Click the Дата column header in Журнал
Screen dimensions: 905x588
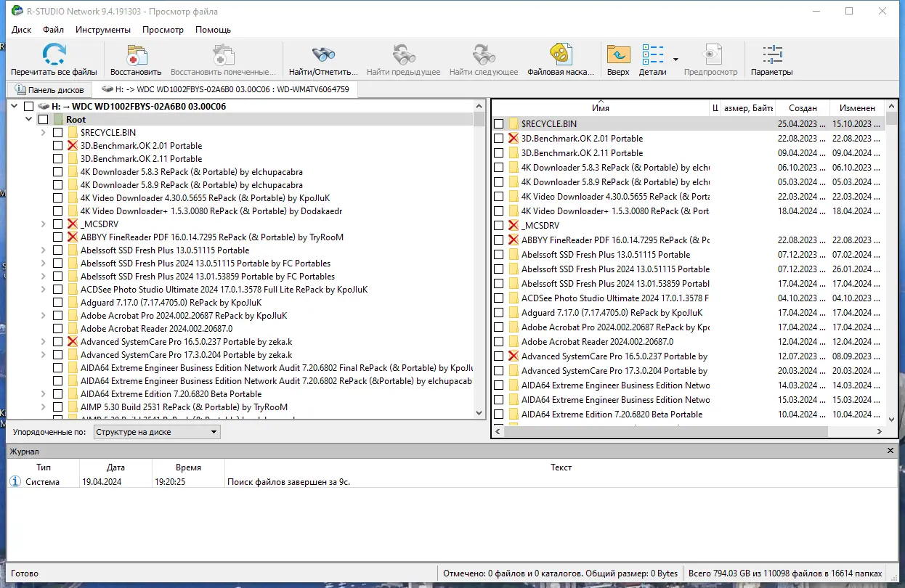pos(115,467)
